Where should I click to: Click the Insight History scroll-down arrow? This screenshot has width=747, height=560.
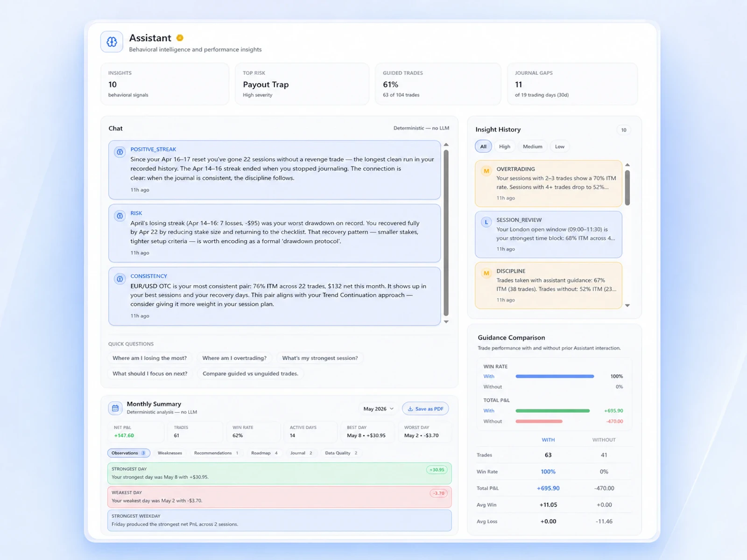coord(627,305)
